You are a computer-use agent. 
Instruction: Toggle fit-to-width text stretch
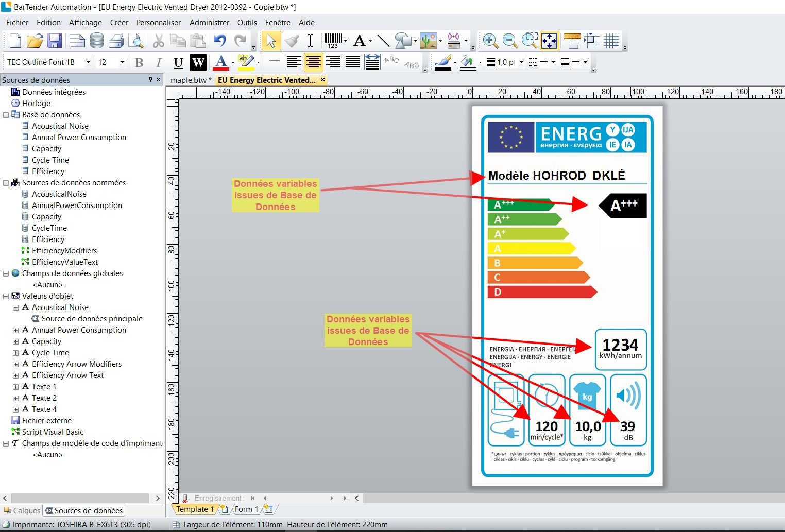coord(372,62)
